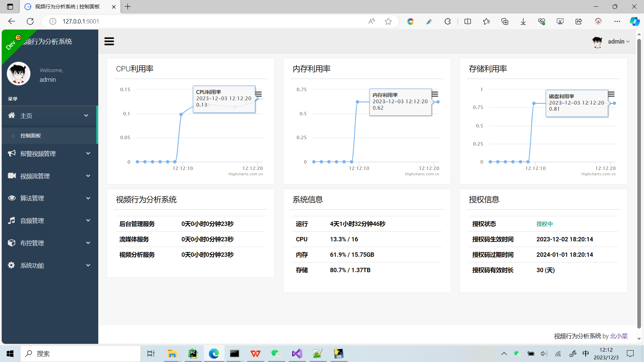The image size is (644, 362).
Task: Open File Explorer from the taskbar
Action: [172, 354]
